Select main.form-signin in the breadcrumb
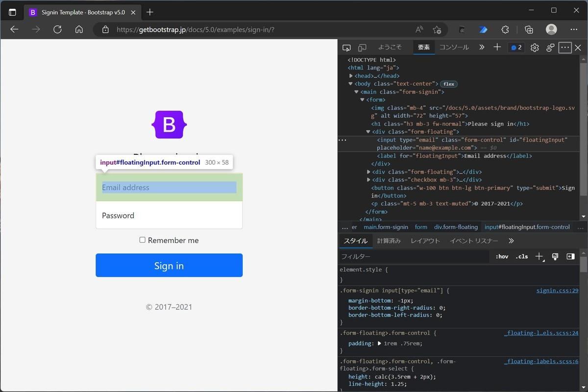 pos(386,227)
